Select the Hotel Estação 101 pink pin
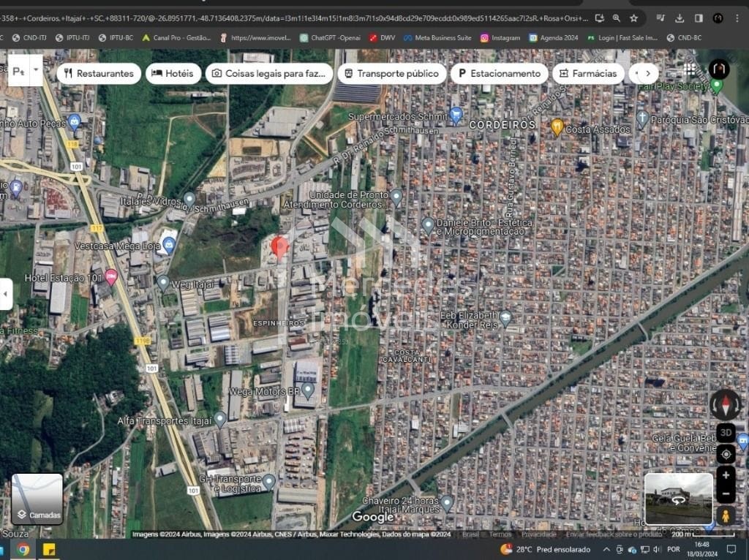The image size is (749, 560). click(111, 276)
